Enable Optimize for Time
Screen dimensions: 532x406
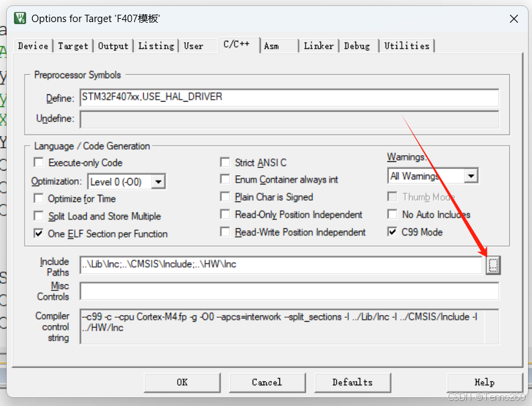(x=39, y=198)
